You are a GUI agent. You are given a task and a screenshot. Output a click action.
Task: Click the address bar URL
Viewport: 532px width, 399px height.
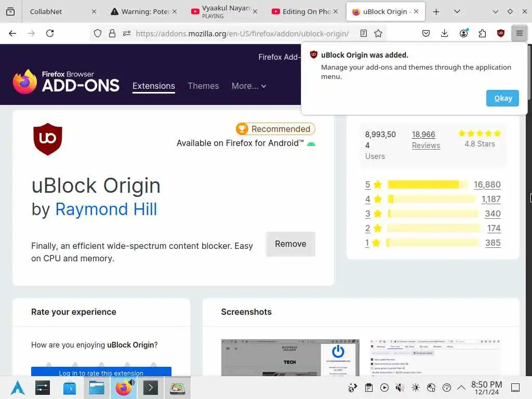(x=242, y=34)
